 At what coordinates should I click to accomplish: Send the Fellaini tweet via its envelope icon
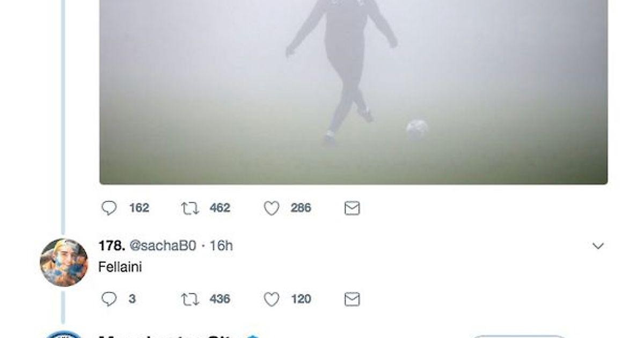[x=352, y=299]
